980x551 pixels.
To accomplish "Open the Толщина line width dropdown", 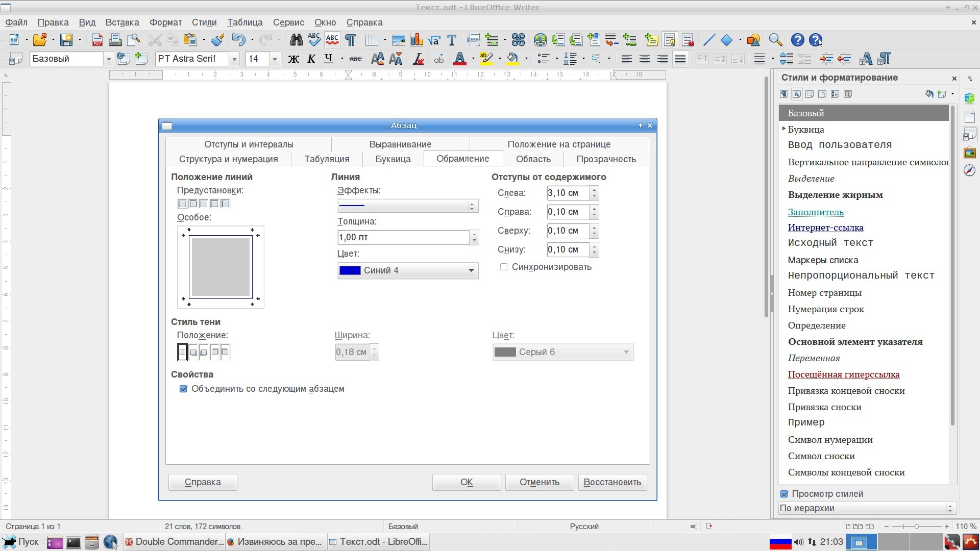I will click(474, 237).
